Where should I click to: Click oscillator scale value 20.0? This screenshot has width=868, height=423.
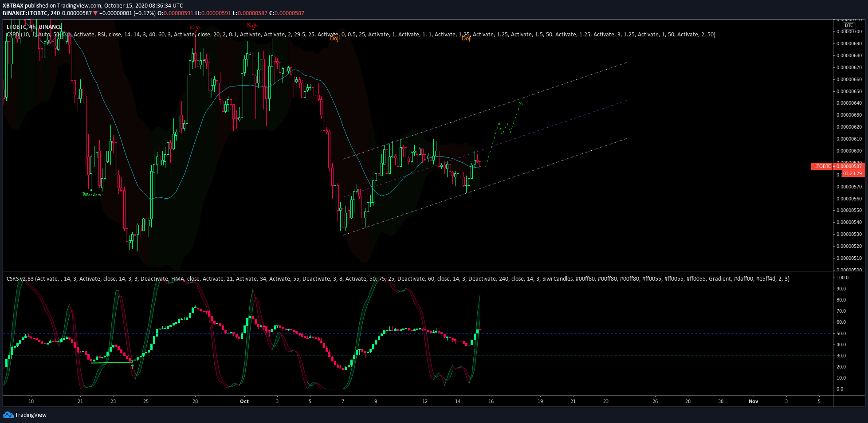pos(841,367)
